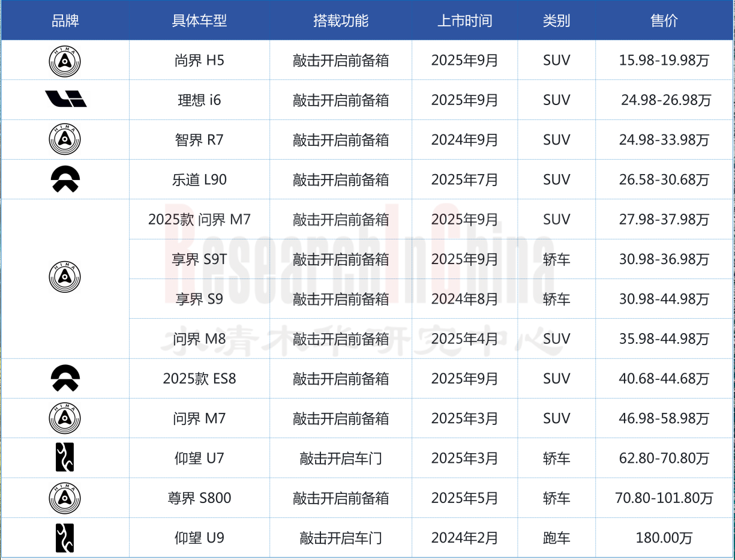
Task: Click the HIMA logo beside 问界 M7
Action: click(64, 418)
